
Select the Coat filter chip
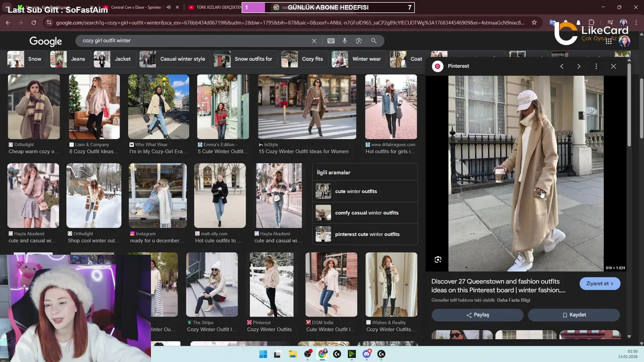click(408, 59)
